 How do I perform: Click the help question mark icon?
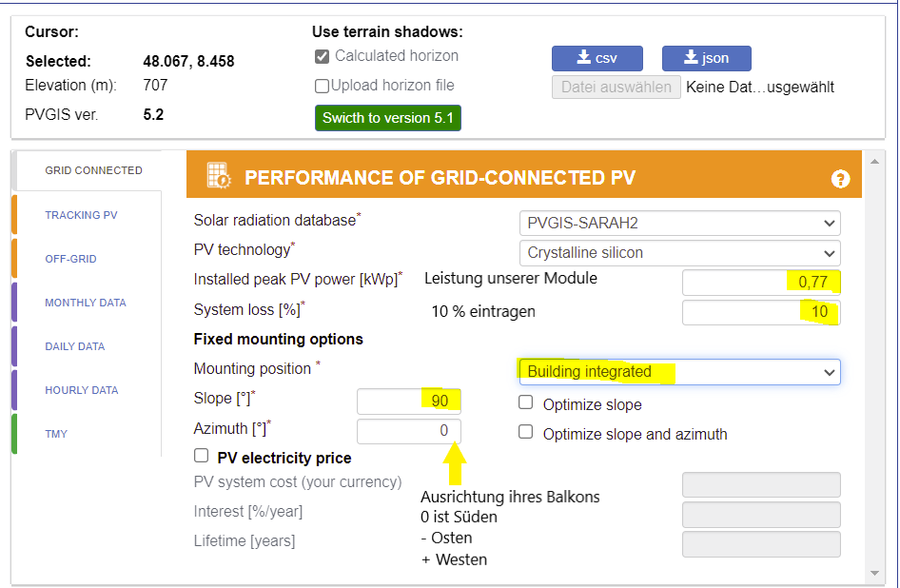[840, 179]
